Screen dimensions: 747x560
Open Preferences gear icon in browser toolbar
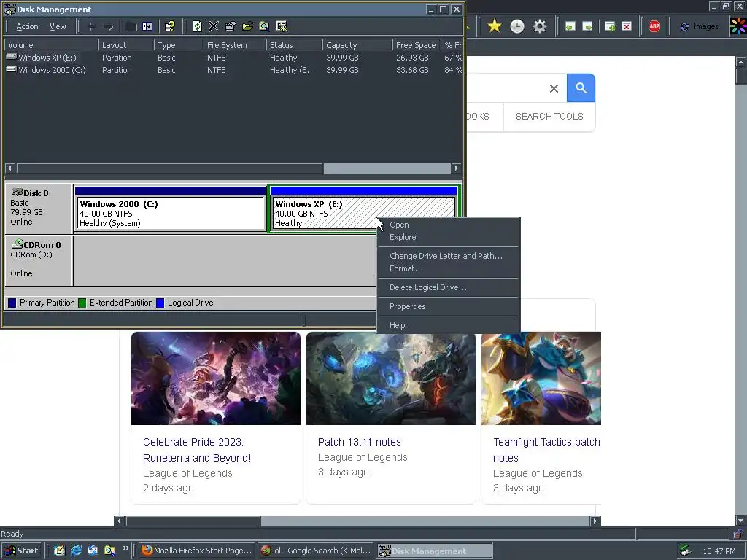pyautogui.click(x=539, y=26)
